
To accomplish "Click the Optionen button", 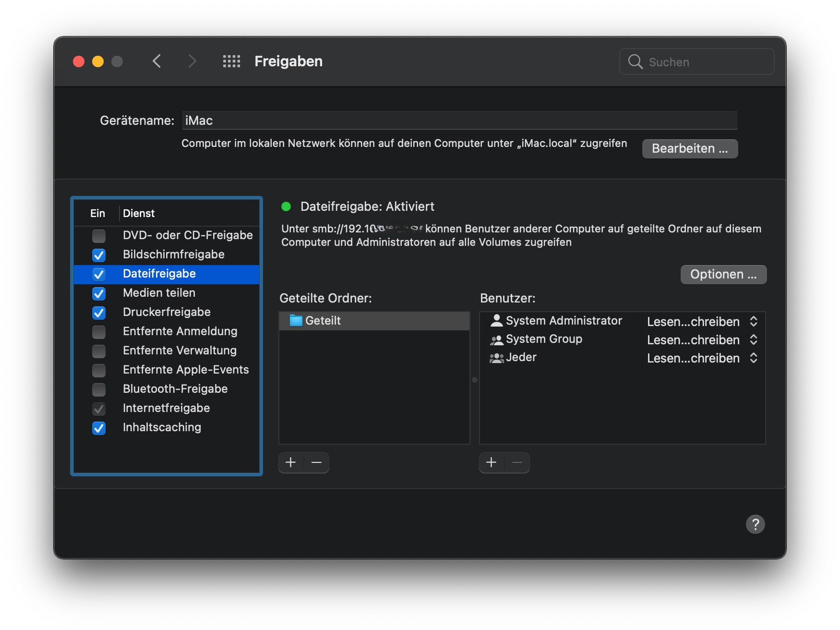I will pos(723,275).
